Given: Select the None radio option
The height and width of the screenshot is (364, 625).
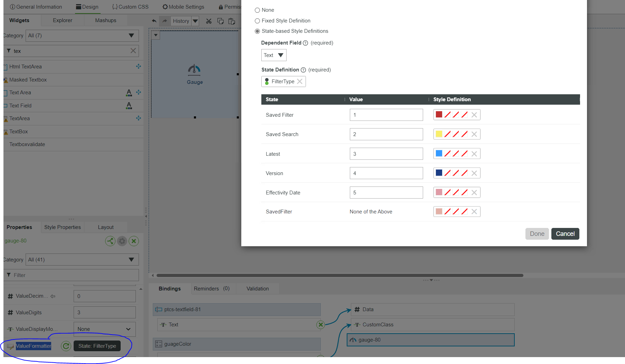Looking at the screenshot, I should 257,10.
